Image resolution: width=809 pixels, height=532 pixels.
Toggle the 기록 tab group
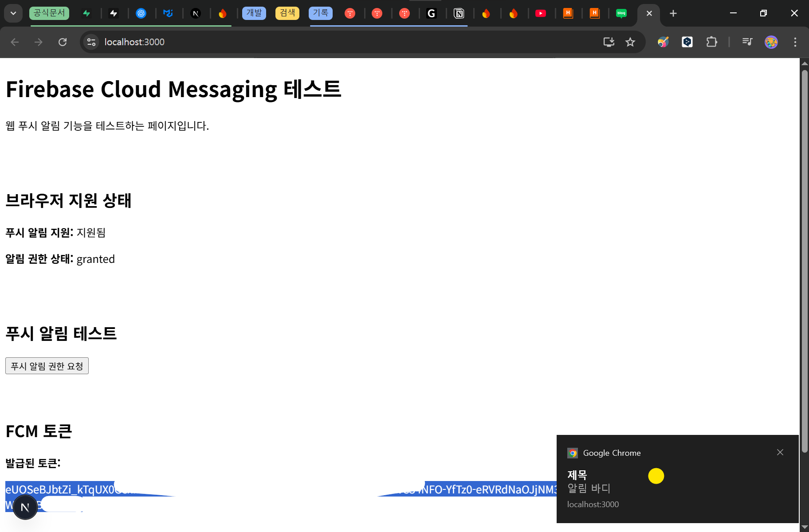tap(321, 13)
